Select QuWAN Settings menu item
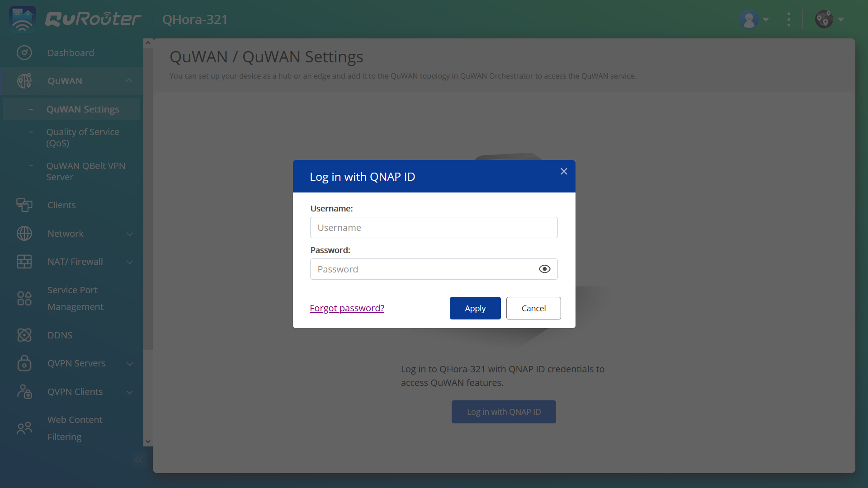The width and height of the screenshot is (868, 488). 71,109
